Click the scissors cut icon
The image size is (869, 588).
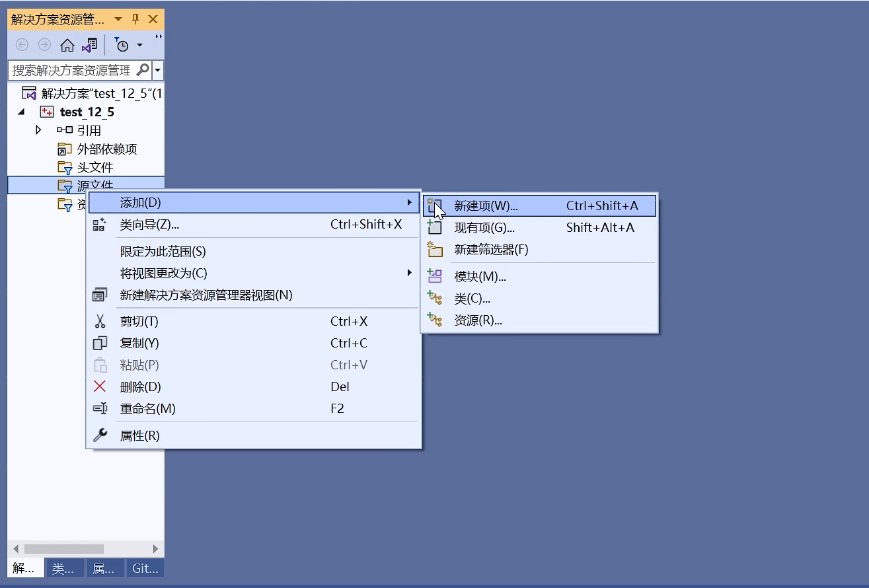point(100,322)
